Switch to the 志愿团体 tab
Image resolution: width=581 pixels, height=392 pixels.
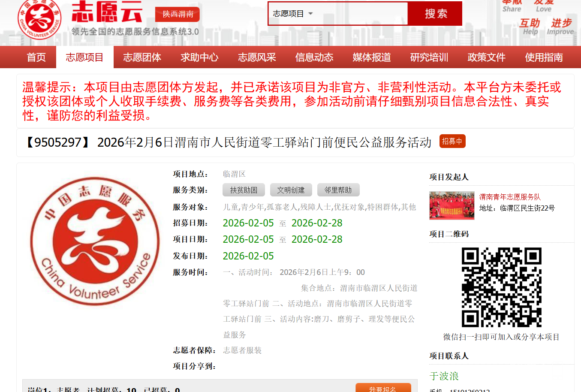(x=141, y=57)
